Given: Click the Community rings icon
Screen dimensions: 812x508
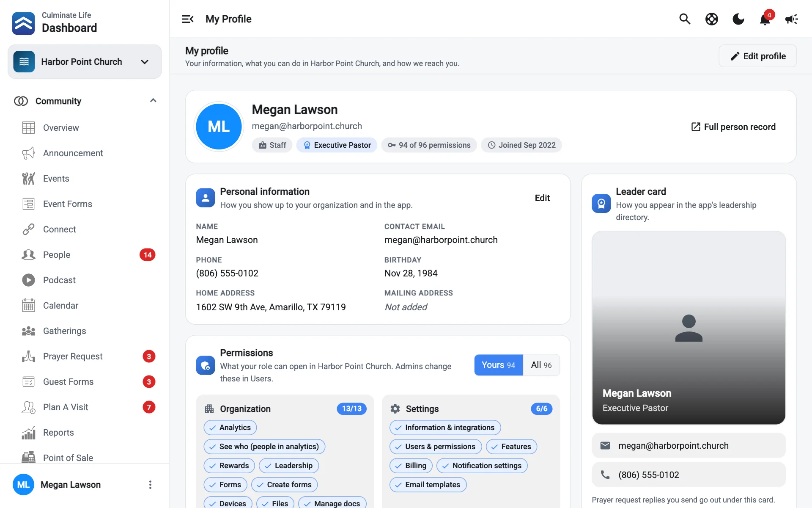Looking at the screenshot, I should tap(21, 101).
